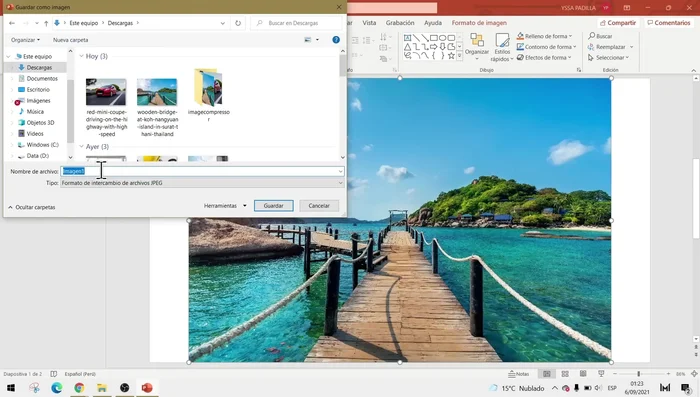The image size is (700, 397).
Task: Switch to Slide Sorter view
Action: pos(565,374)
